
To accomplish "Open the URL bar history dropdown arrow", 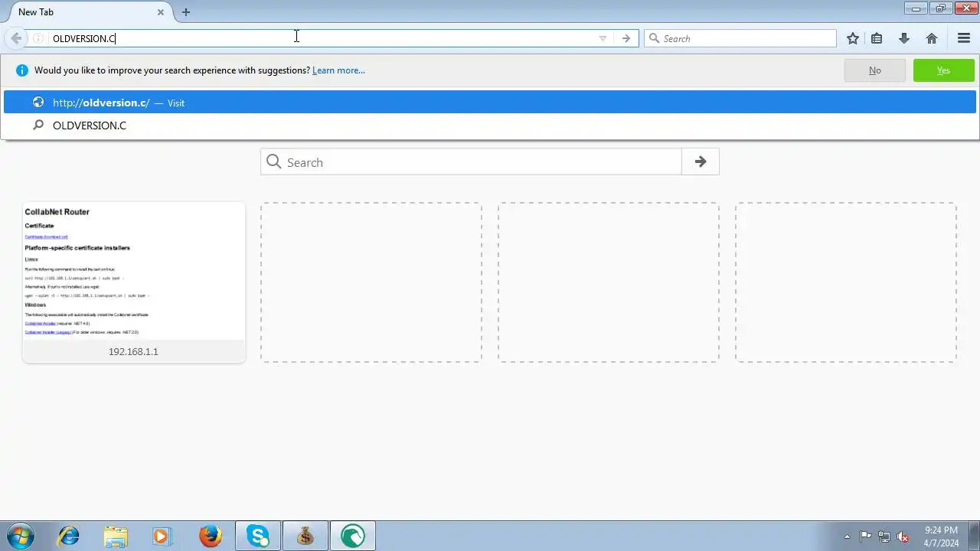I will [x=603, y=38].
